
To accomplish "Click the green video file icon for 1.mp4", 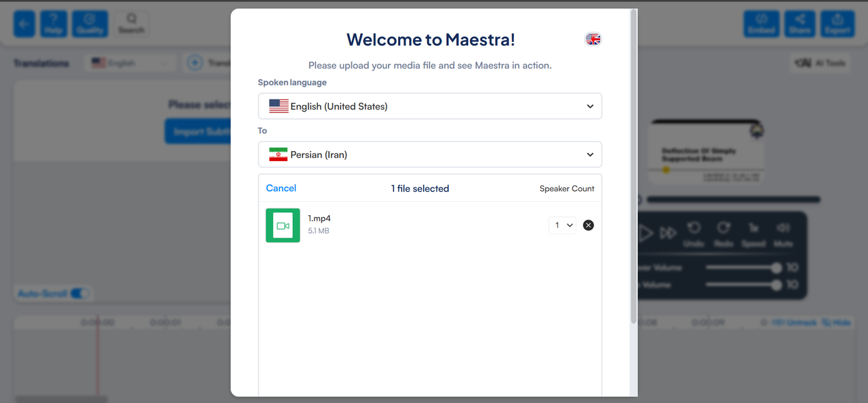I will pyautogui.click(x=283, y=226).
